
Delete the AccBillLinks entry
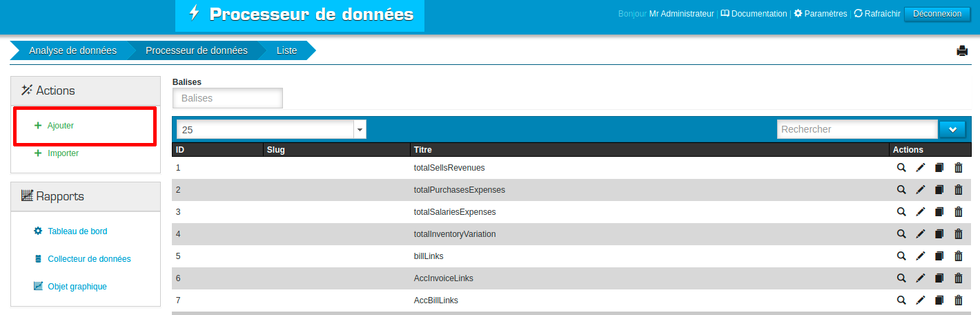point(958,300)
